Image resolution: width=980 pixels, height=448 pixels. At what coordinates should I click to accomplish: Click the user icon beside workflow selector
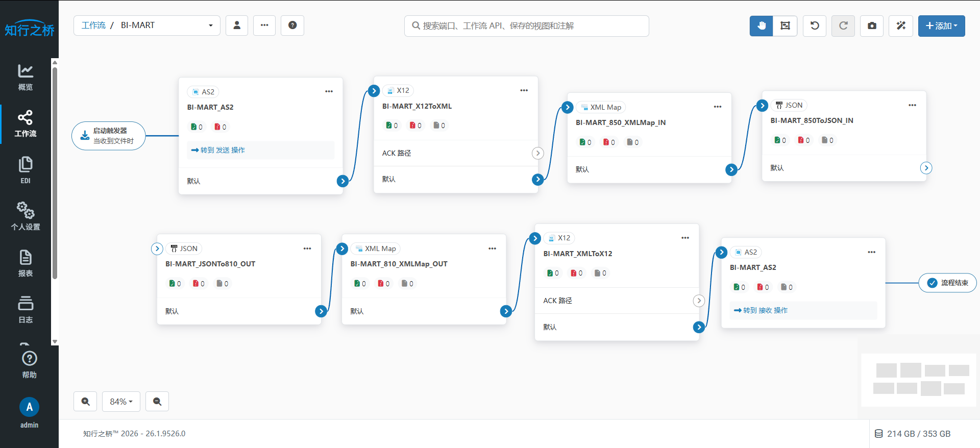point(237,26)
